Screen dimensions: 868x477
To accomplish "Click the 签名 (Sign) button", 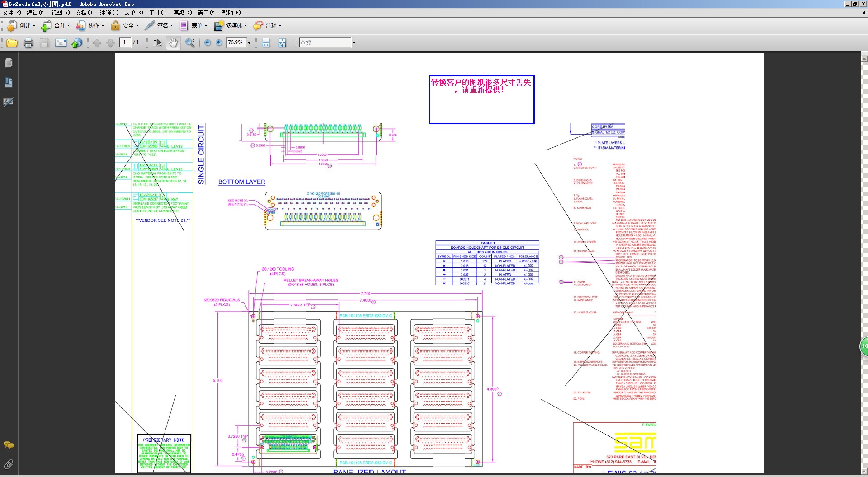I will click(x=159, y=26).
